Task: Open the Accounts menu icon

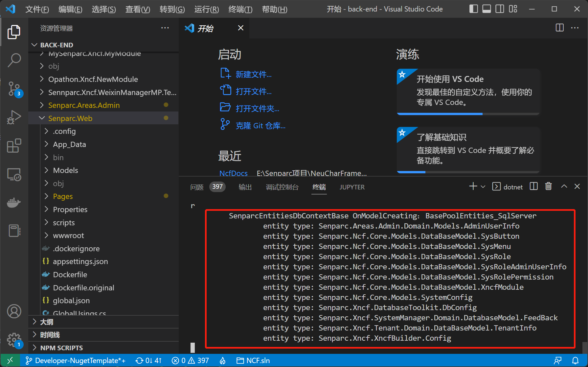Action: [x=14, y=311]
